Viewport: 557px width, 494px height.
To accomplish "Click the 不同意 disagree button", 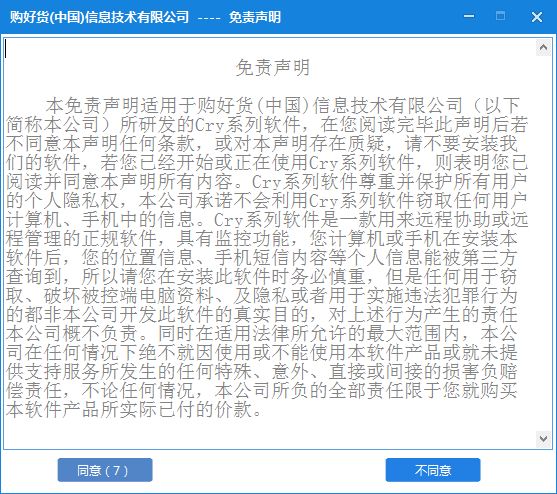I will coord(433,470).
